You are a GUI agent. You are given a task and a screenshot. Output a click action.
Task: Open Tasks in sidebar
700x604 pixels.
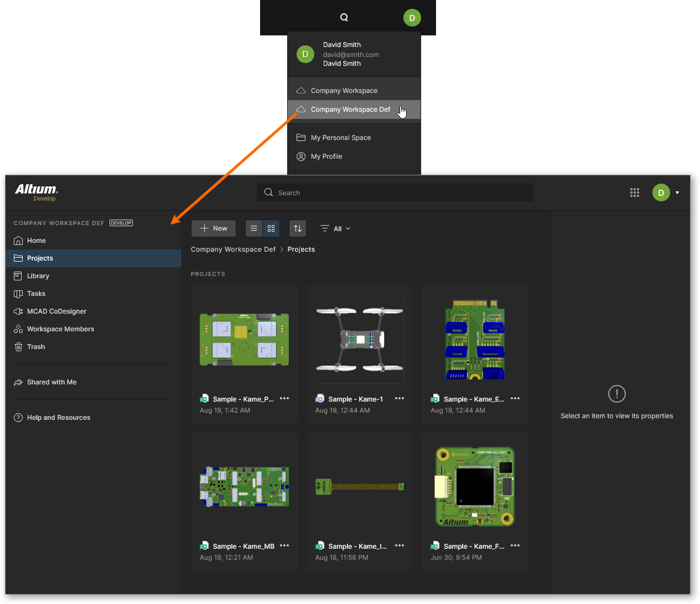coord(94,294)
